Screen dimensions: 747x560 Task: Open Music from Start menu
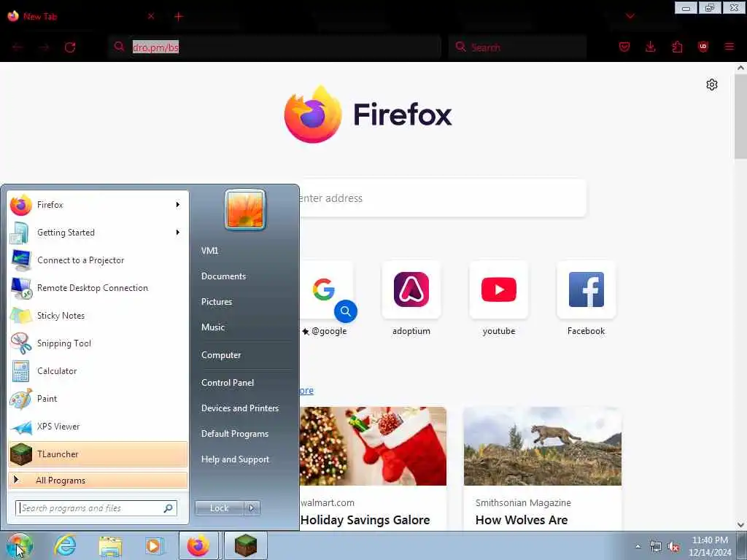(213, 327)
